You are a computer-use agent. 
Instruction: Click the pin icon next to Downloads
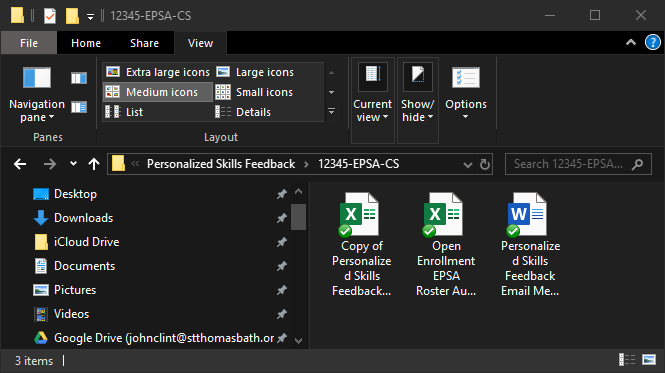(282, 218)
